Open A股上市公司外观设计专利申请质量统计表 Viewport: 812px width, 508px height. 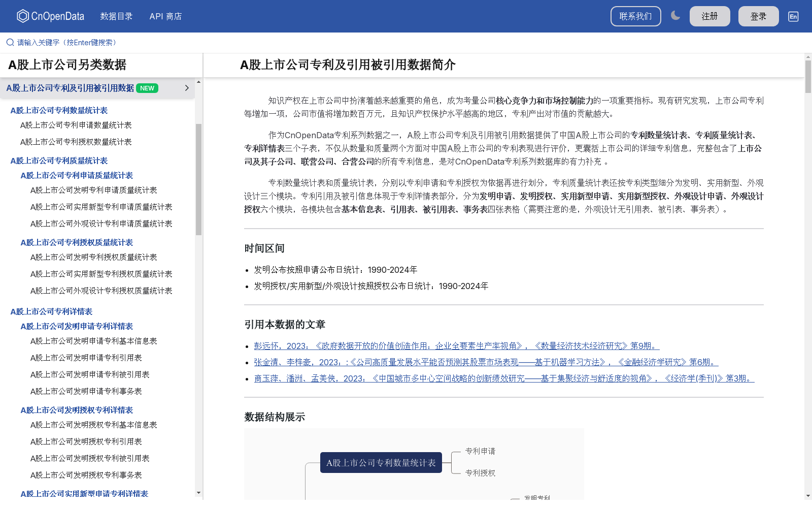coord(101,224)
